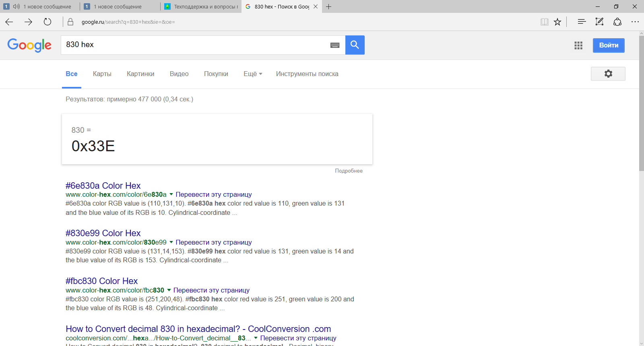
Task: Expand arrow next to 830e99 URL
Action: (171, 243)
